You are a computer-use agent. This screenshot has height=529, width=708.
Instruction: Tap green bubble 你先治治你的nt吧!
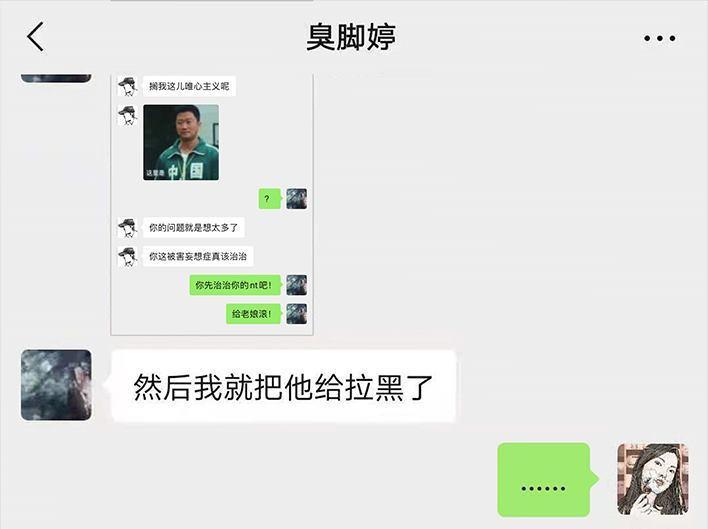pos(235,285)
